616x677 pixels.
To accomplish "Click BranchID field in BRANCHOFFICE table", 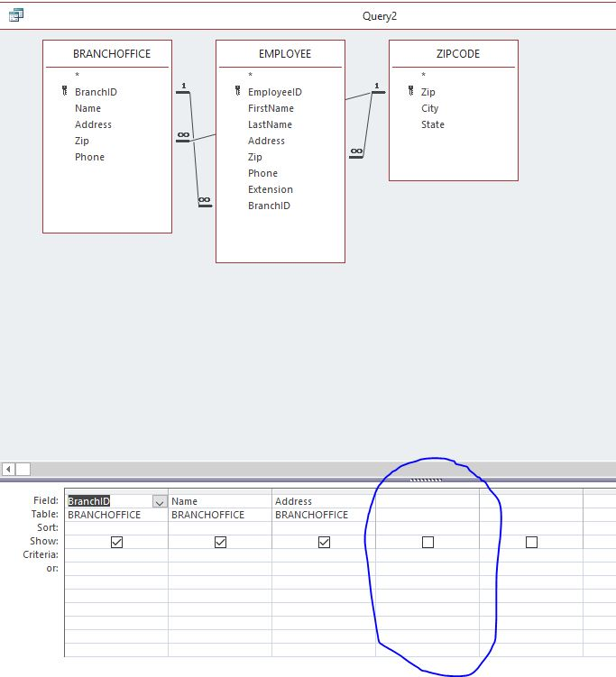I will click(x=96, y=92).
